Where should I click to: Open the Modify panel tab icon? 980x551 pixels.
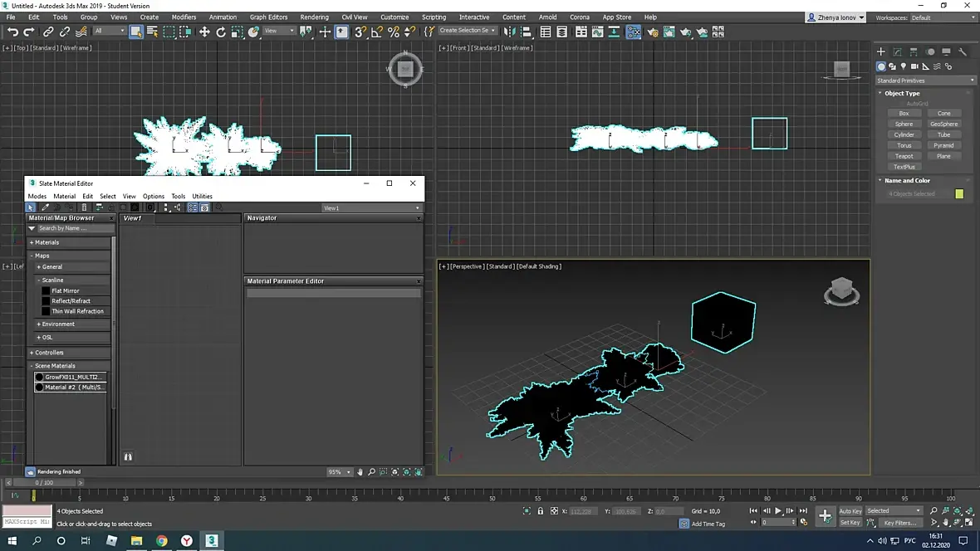tap(897, 52)
